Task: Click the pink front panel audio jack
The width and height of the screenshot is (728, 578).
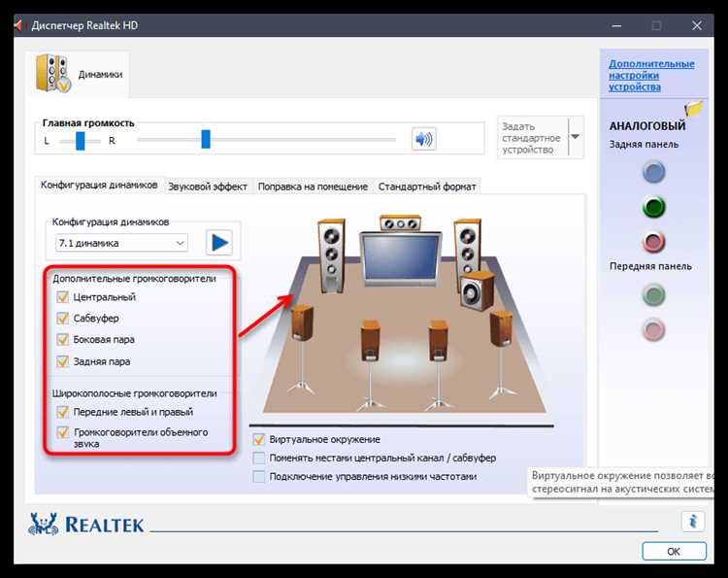Action: (653, 329)
